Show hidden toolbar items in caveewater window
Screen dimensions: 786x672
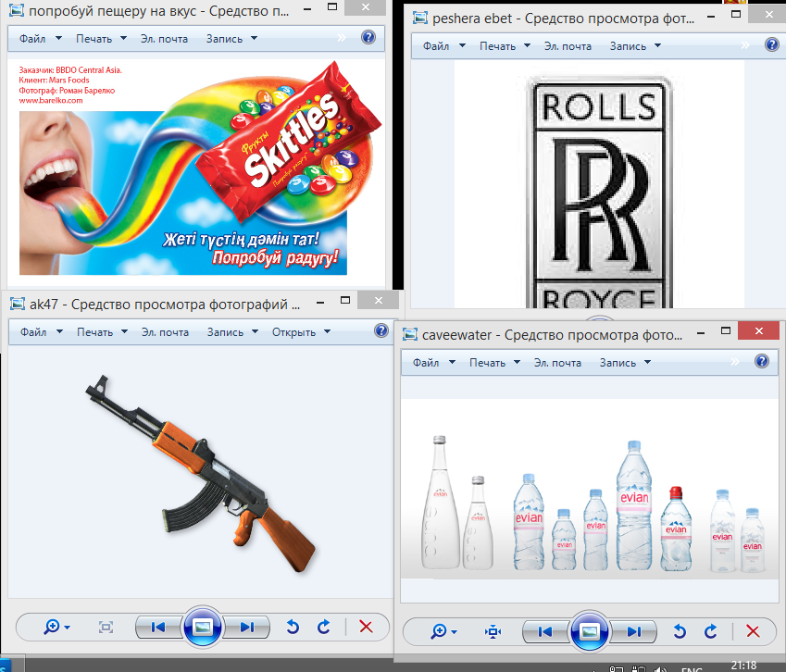[x=735, y=361]
